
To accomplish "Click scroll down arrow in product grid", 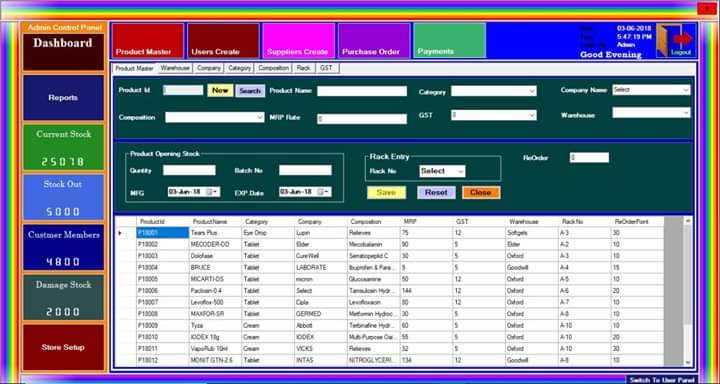I will coord(688,362).
